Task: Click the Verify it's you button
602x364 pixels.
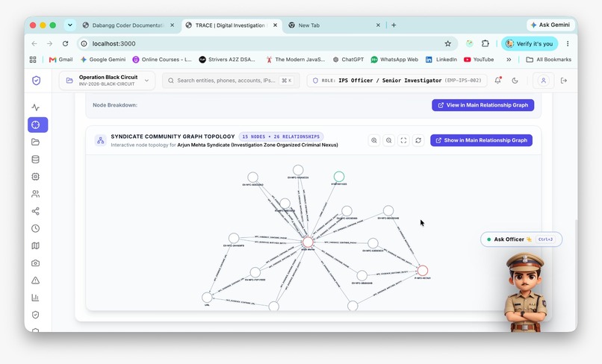Action: [530, 44]
